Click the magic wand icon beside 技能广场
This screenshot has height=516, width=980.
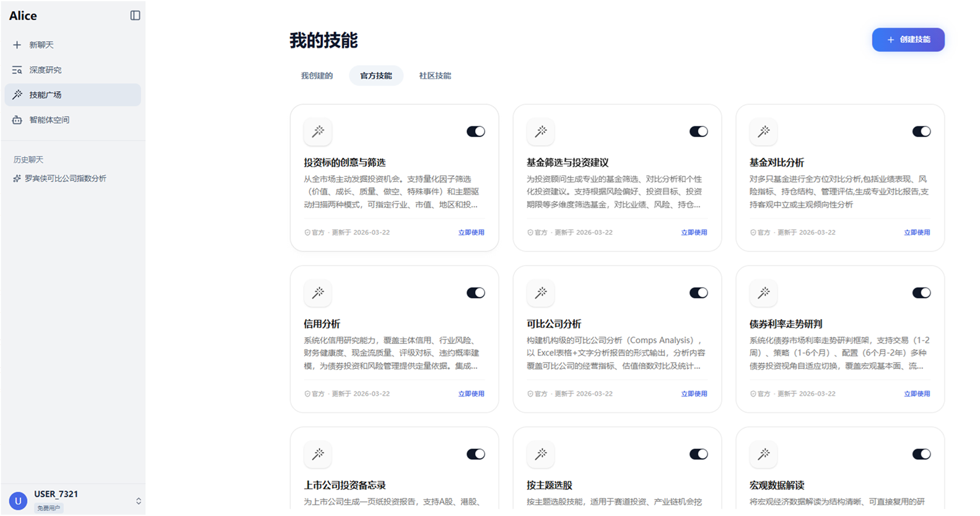(17, 95)
